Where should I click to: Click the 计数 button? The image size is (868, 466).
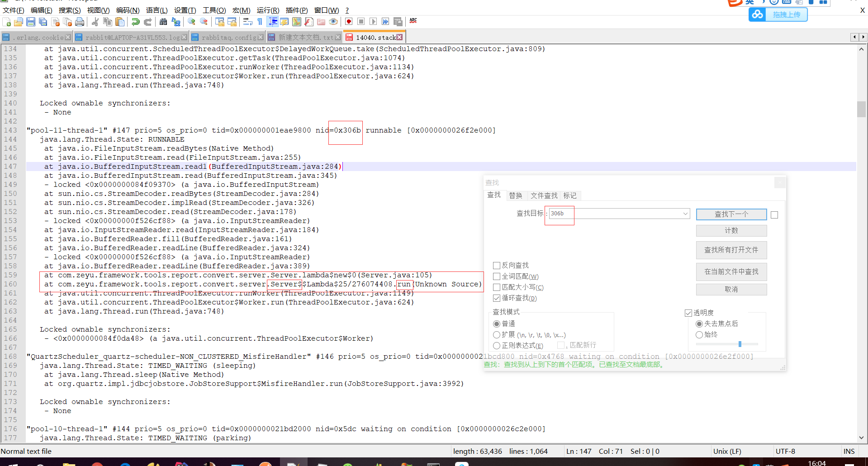click(731, 231)
